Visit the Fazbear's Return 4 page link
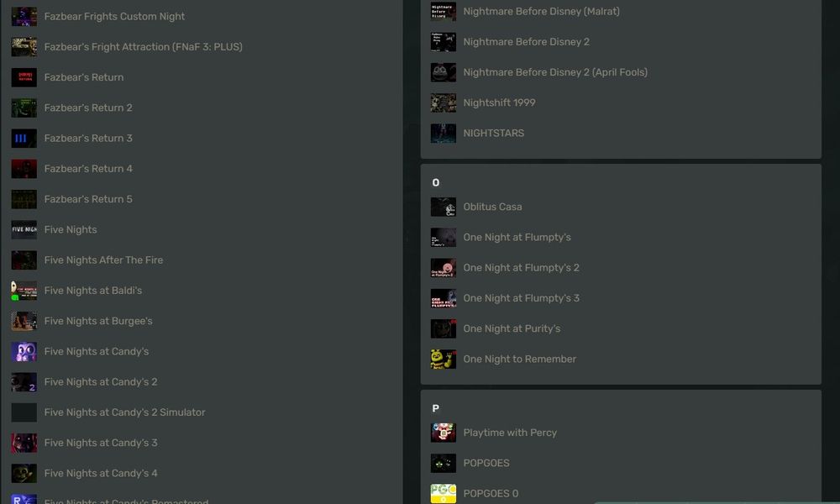The height and width of the screenshot is (504, 840). 88,169
